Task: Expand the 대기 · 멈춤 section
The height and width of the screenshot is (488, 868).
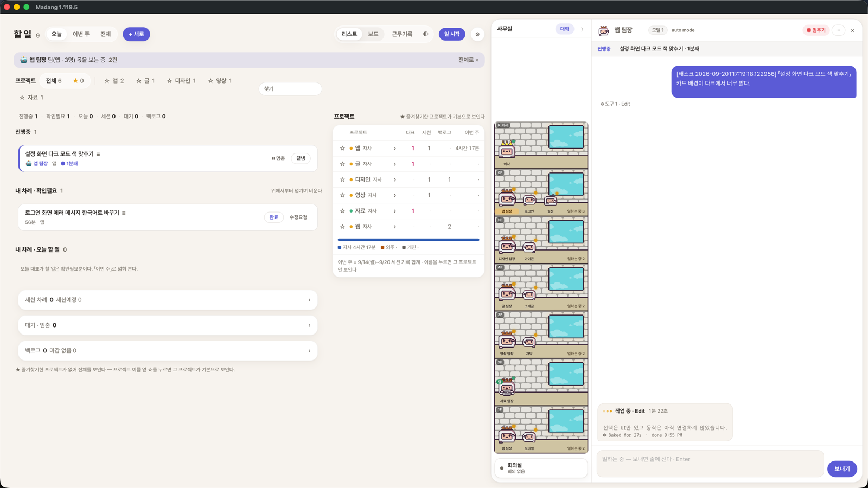Action: point(168,325)
